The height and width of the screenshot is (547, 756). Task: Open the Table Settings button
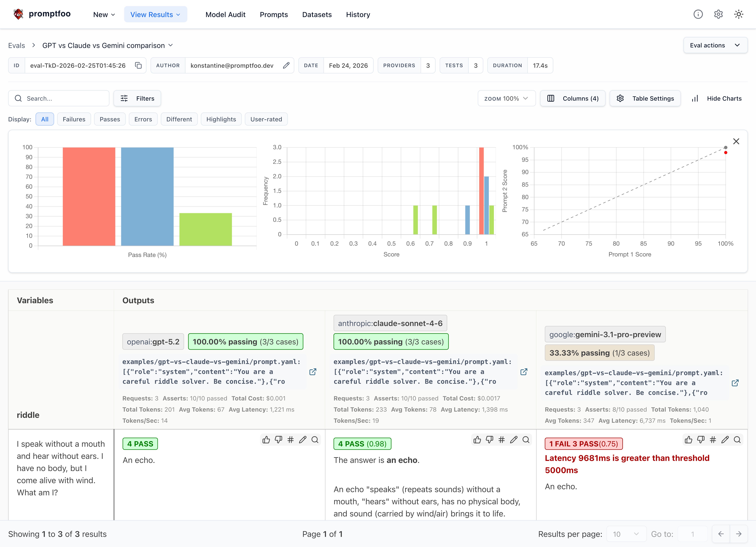pos(645,99)
